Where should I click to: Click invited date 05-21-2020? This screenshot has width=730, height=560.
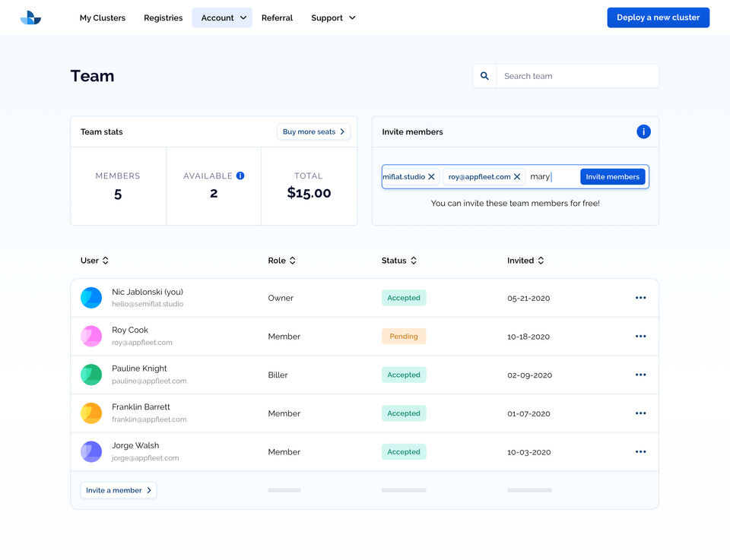(528, 298)
